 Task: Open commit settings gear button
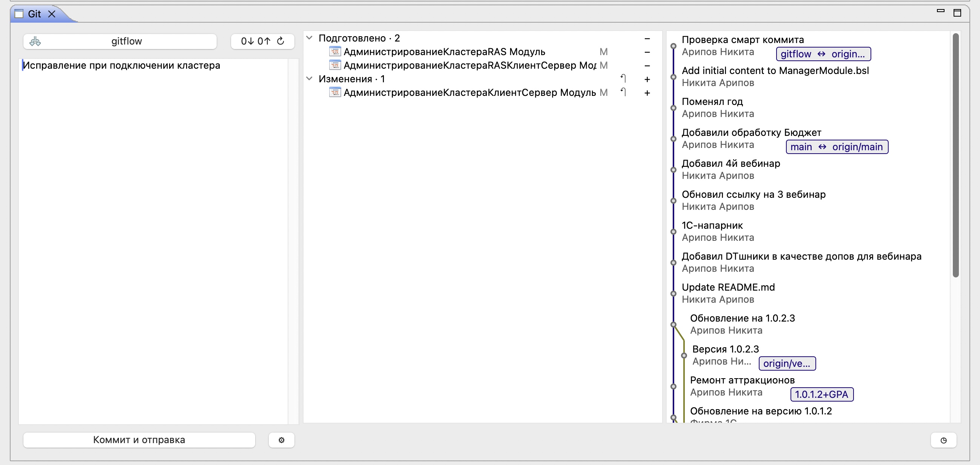(282, 440)
